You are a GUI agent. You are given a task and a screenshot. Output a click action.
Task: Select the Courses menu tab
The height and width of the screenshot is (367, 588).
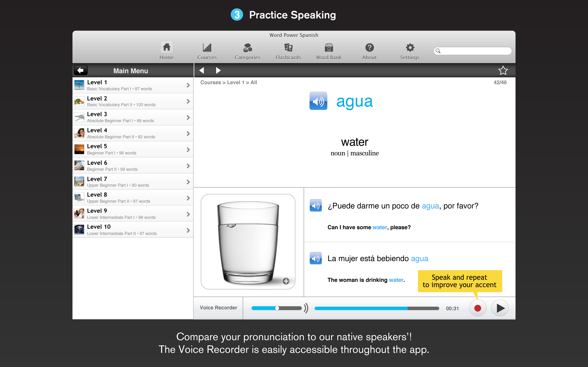pos(207,50)
